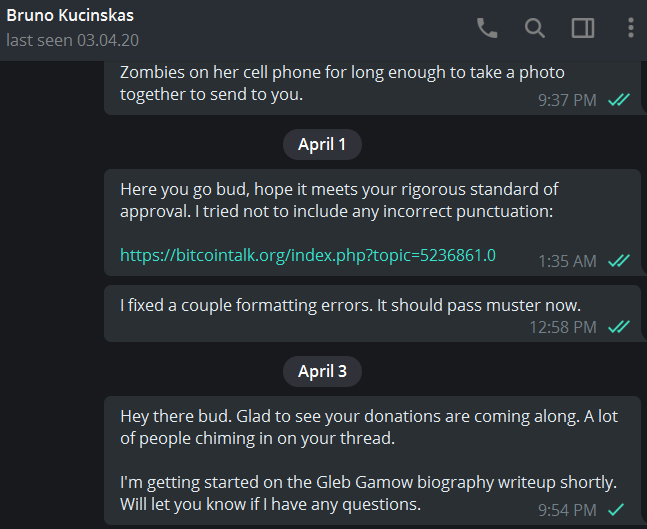Click the 12:58 PM timestamp
Viewport: 647px width, 529px height.
coord(563,327)
